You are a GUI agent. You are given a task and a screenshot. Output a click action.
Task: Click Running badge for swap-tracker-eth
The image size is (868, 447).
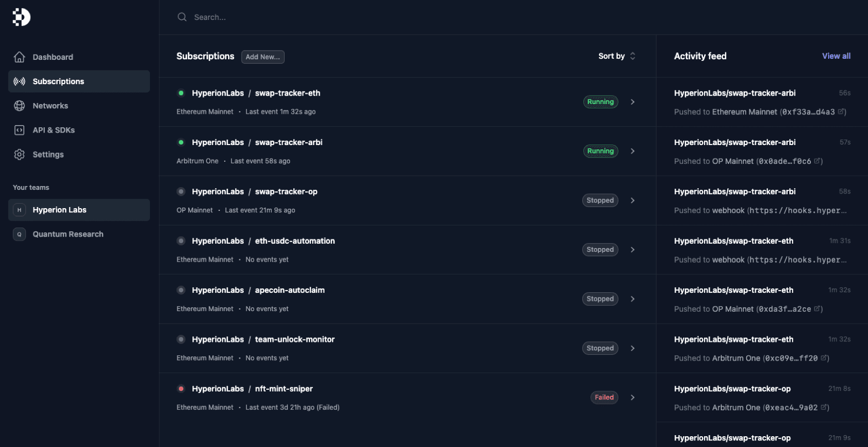point(601,102)
